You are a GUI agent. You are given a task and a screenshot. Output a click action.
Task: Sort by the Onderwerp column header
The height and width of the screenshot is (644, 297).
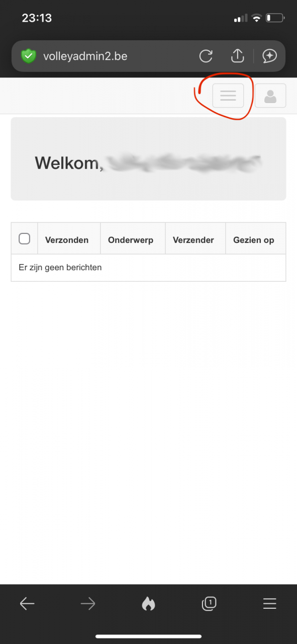[x=131, y=240]
